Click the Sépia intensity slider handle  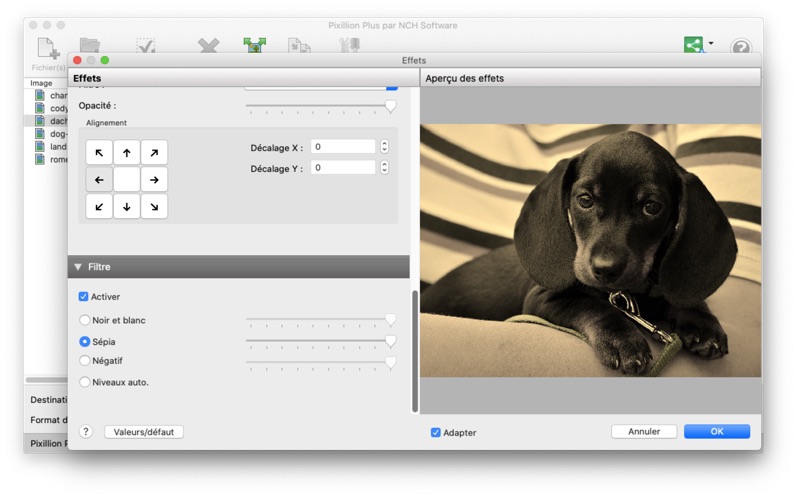390,341
